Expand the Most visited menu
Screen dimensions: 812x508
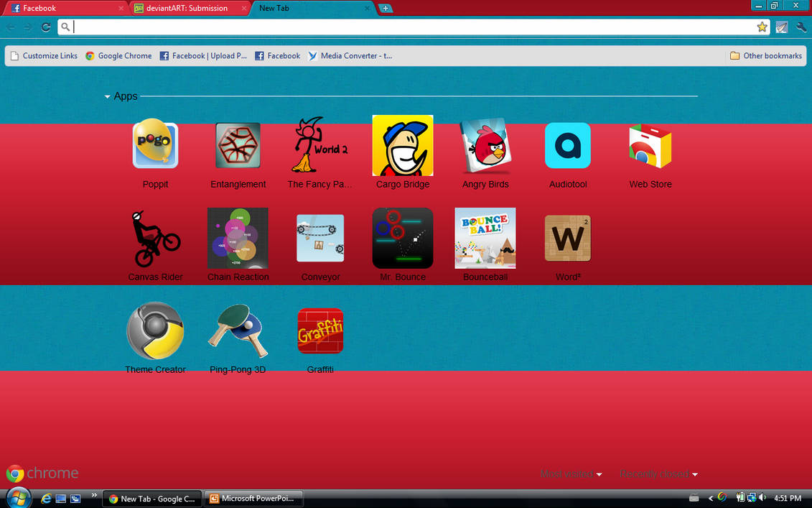571,474
